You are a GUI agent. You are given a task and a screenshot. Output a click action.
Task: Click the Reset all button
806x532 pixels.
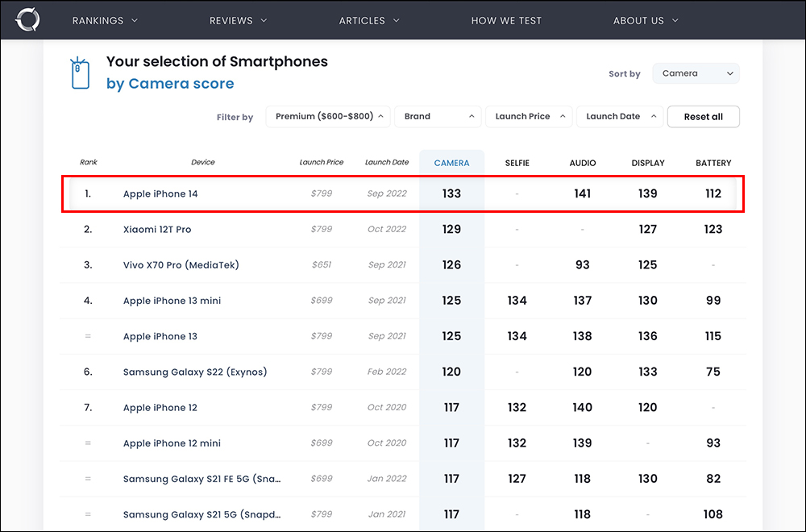click(x=703, y=117)
